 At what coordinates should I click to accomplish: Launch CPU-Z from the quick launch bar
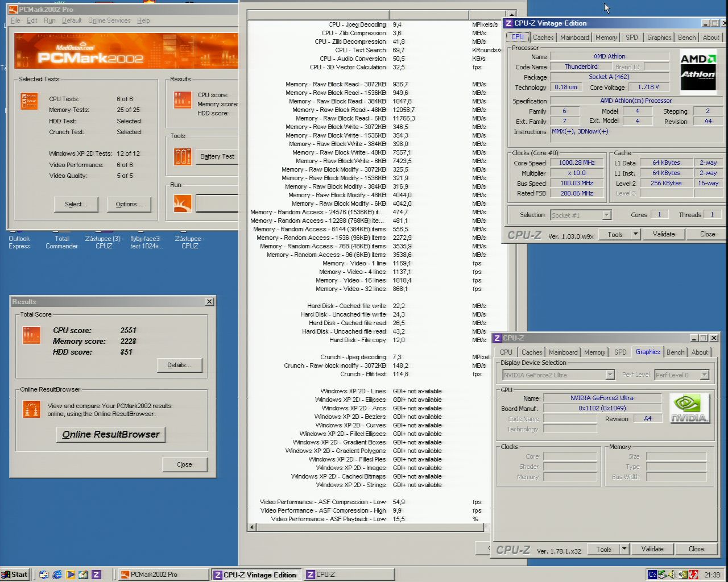click(96, 575)
